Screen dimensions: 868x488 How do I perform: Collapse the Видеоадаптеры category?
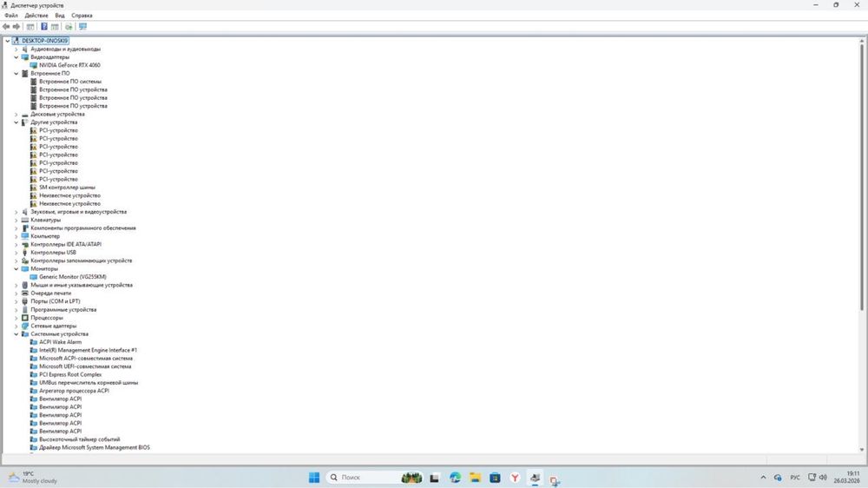point(16,57)
